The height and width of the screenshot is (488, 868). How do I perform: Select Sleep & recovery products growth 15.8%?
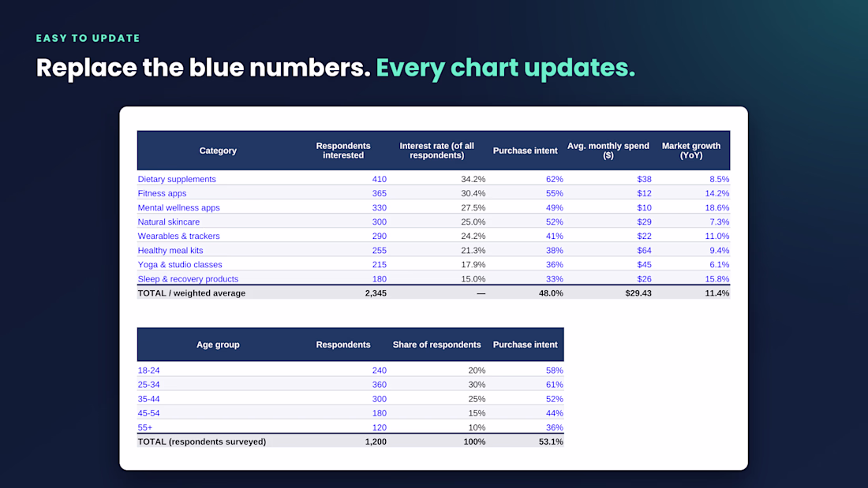(716, 279)
